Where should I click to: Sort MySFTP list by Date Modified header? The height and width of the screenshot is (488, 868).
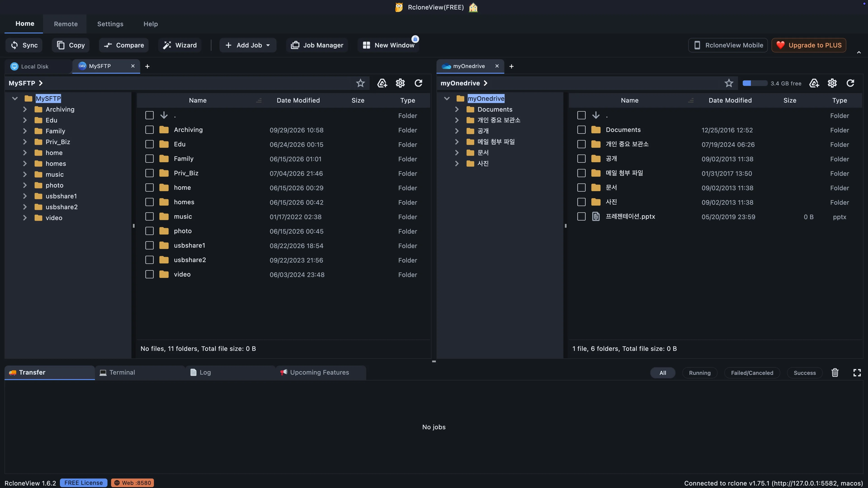click(x=298, y=100)
